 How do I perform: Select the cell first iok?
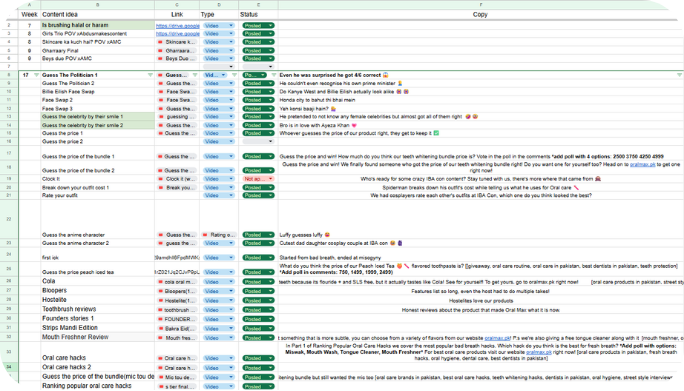97,254
